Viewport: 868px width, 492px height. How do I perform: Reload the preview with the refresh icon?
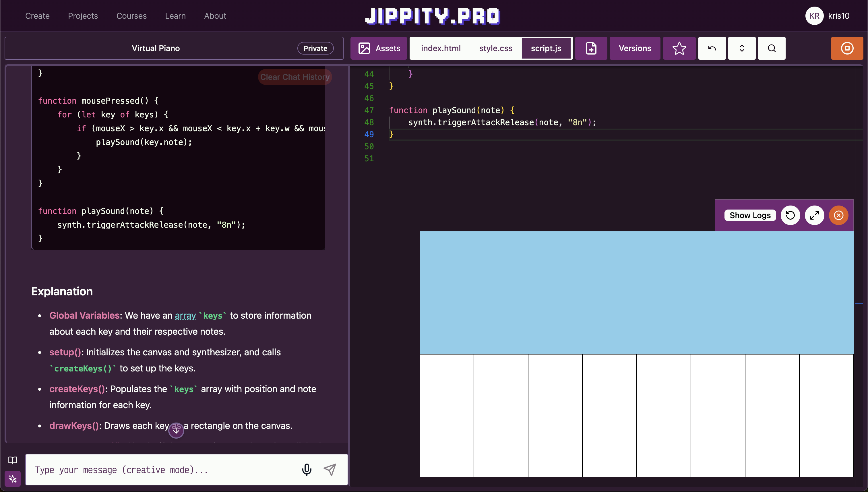tap(790, 215)
